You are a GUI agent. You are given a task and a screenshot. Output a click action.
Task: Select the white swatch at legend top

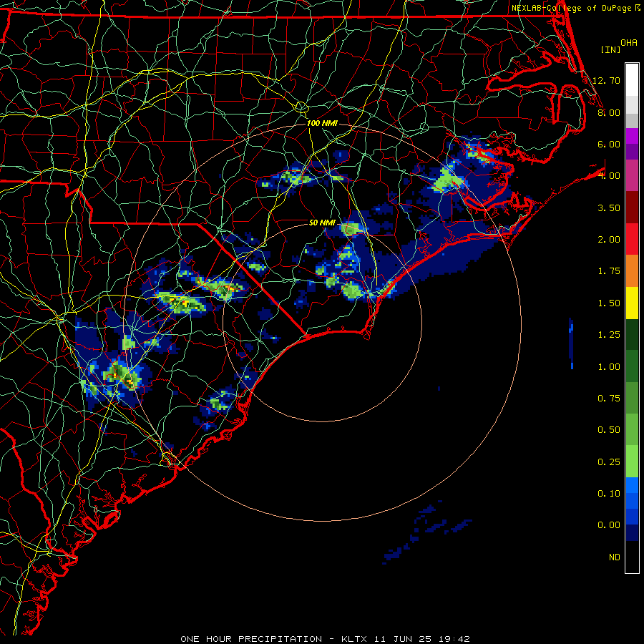coord(632,79)
